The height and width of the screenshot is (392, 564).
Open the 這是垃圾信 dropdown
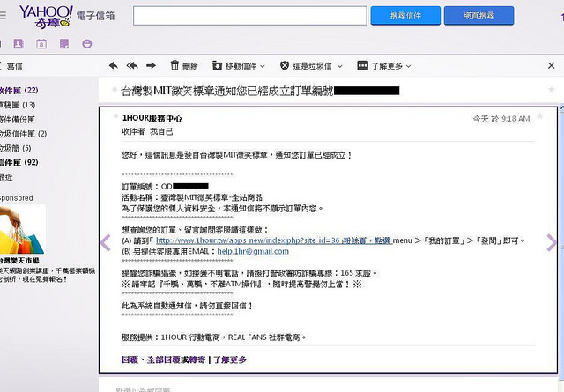(311, 66)
